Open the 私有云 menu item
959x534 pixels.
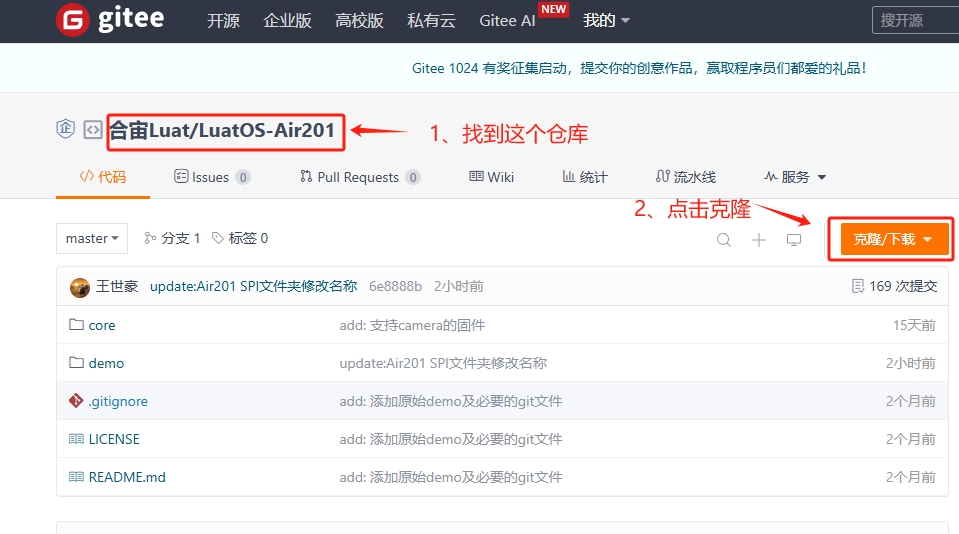[432, 21]
